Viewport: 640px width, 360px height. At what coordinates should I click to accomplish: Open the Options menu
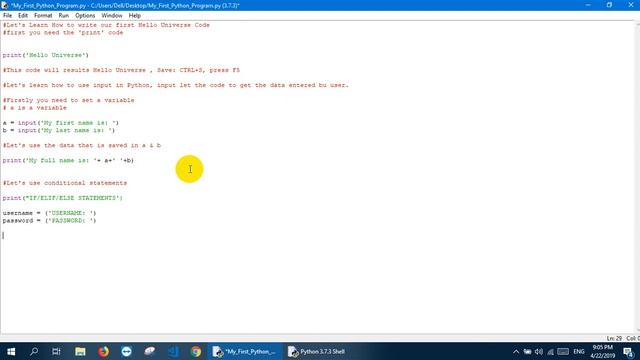tap(85, 16)
